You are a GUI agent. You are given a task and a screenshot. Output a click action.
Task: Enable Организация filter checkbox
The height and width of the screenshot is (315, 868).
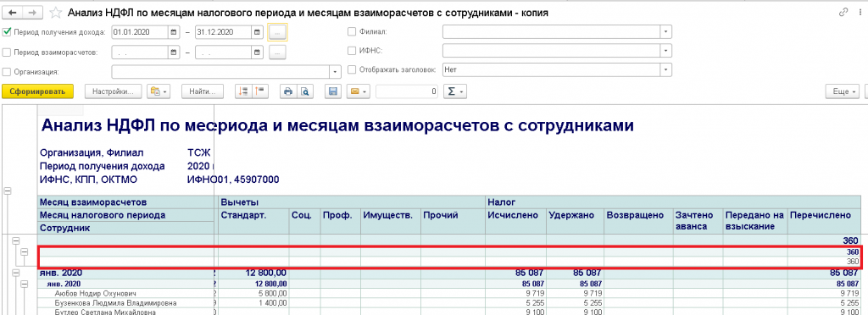(x=7, y=71)
